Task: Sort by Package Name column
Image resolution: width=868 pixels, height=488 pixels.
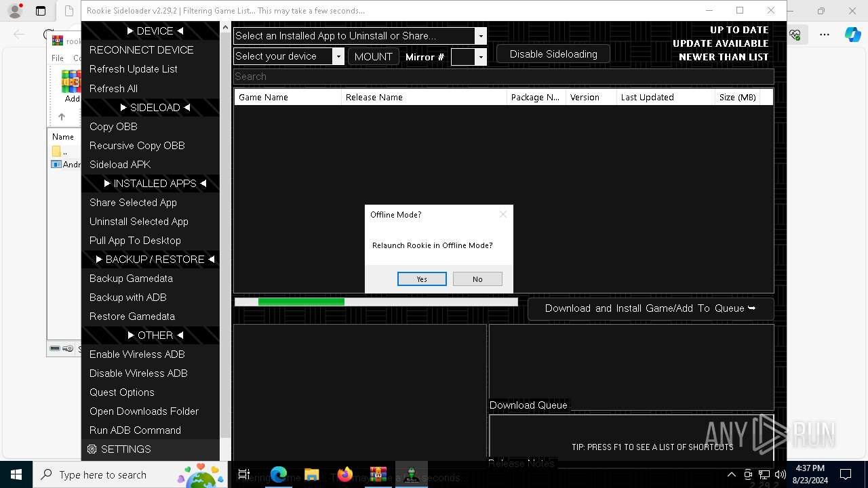Action: [x=536, y=97]
